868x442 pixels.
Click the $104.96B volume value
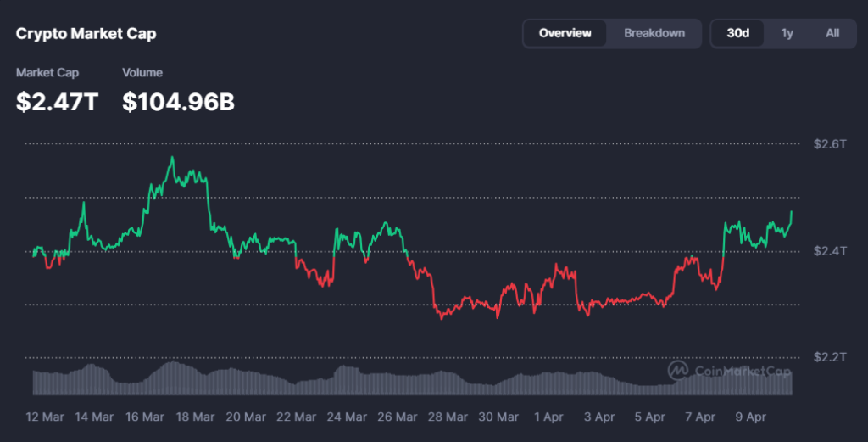point(178,103)
